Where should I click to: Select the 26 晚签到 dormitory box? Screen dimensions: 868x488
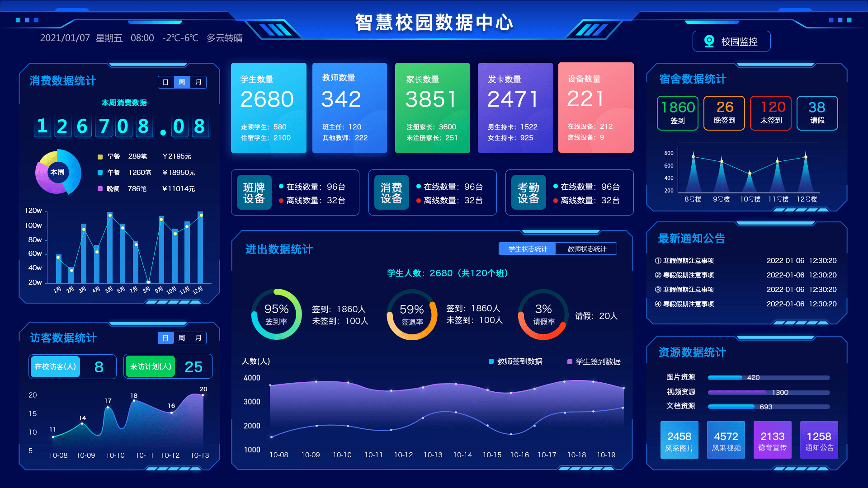coord(724,113)
